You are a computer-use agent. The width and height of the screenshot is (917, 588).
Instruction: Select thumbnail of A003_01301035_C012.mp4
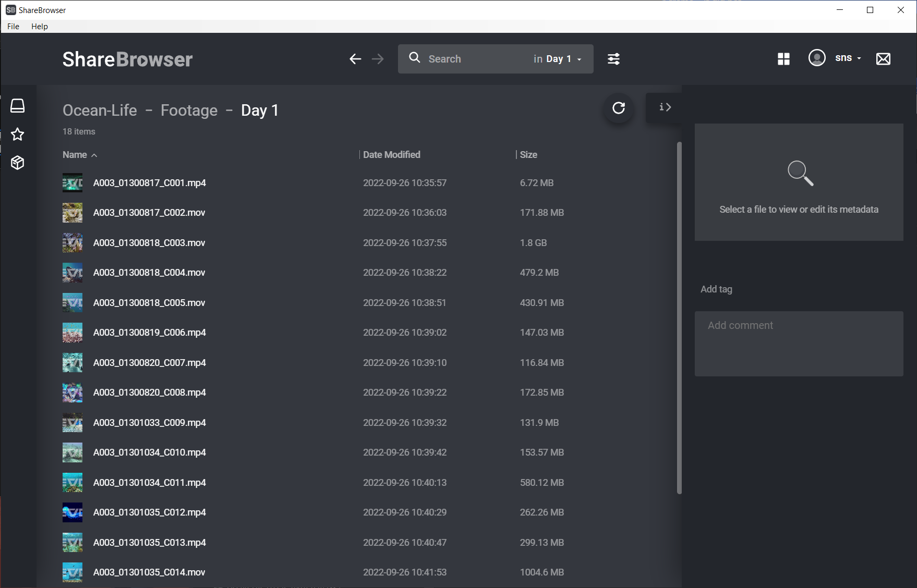pos(73,512)
